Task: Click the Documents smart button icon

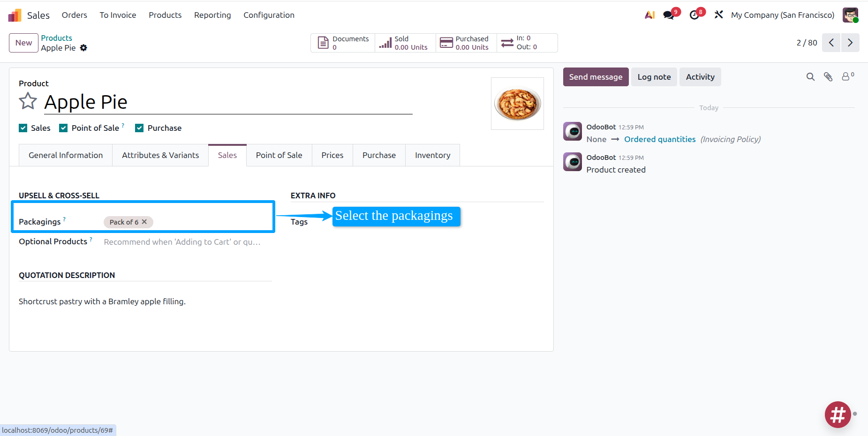Action: [x=323, y=42]
